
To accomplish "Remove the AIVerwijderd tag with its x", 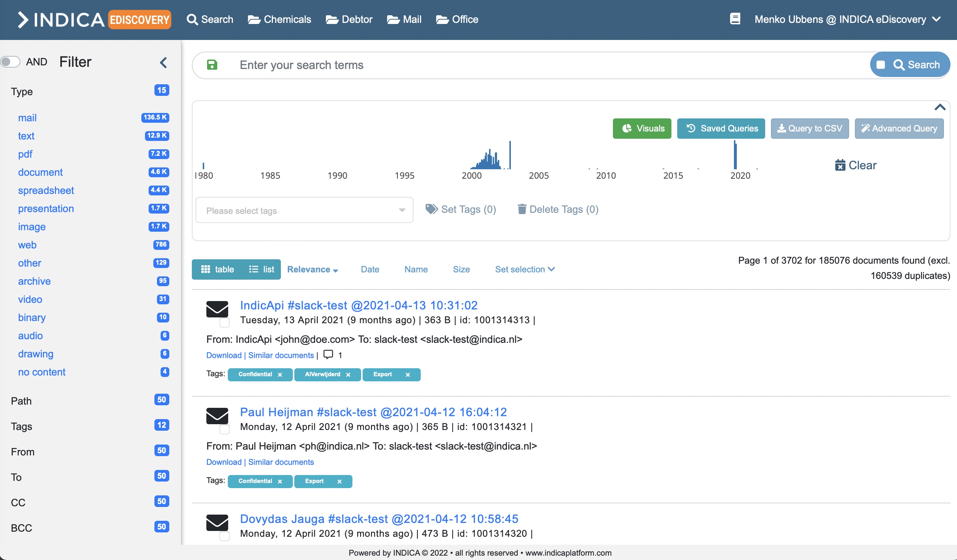I will (x=348, y=375).
